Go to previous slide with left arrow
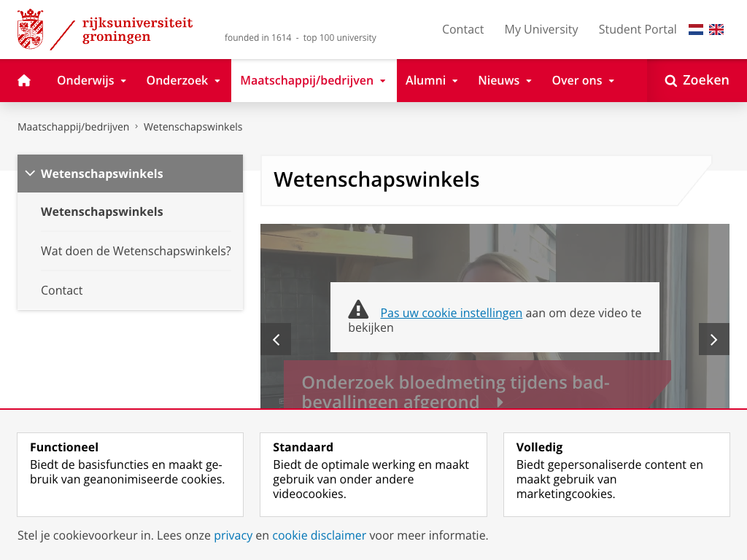Image resolution: width=747 pixels, height=560 pixels. [x=276, y=339]
